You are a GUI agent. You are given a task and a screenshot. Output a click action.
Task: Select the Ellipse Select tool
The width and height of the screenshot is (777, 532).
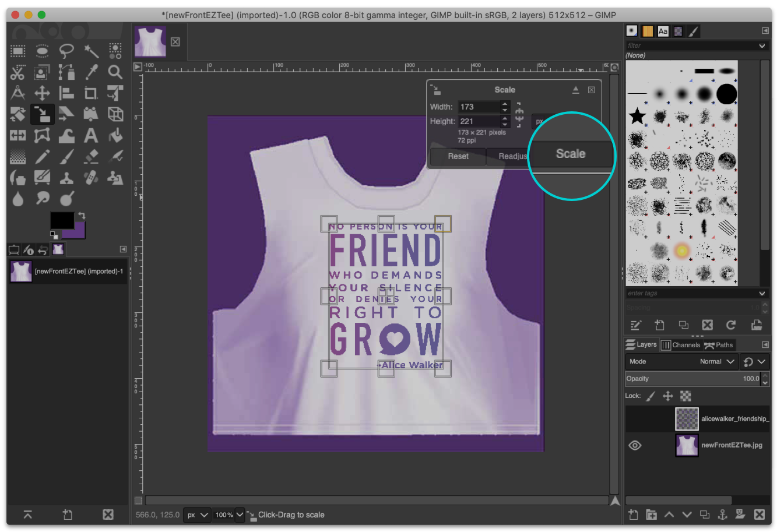42,51
